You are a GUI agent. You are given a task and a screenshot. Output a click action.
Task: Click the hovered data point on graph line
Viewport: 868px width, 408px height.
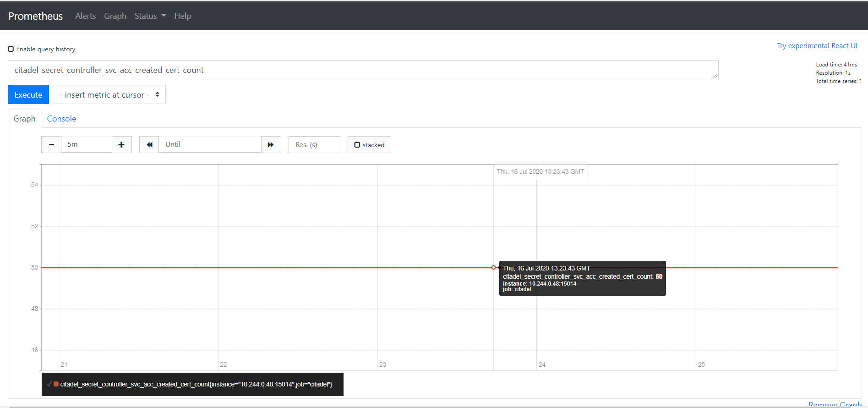coord(493,268)
